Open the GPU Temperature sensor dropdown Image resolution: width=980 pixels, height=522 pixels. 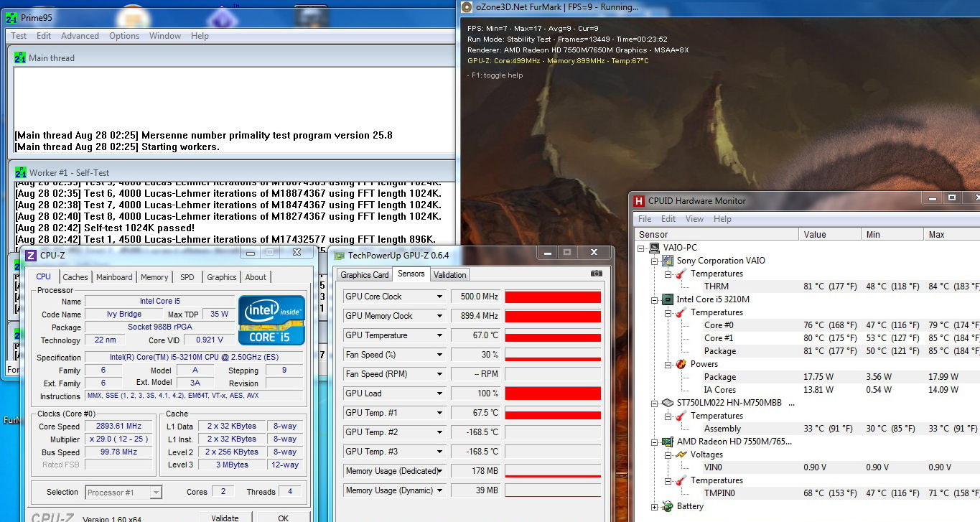(439, 335)
